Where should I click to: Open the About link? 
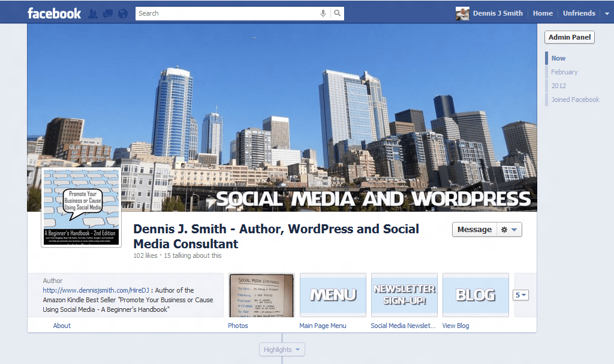pos(62,326)
